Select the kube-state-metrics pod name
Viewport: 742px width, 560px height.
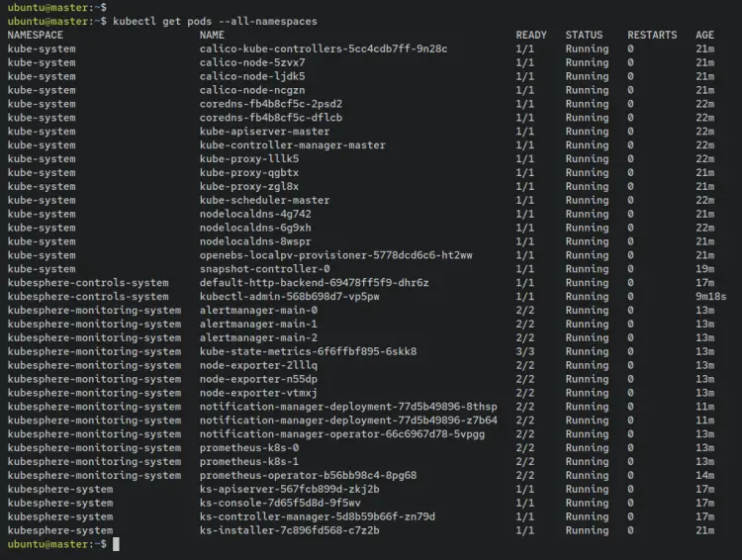click(x=308, y=351)
